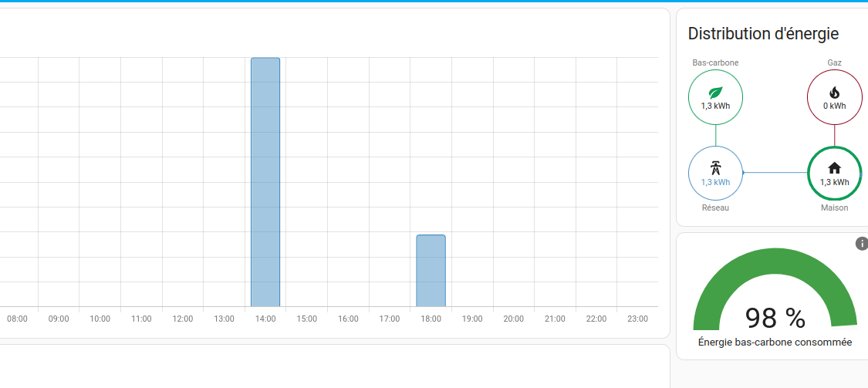Click the 21:00 axis label
The width and height of the screenshot is (868, 388).
tap(555, 319)
